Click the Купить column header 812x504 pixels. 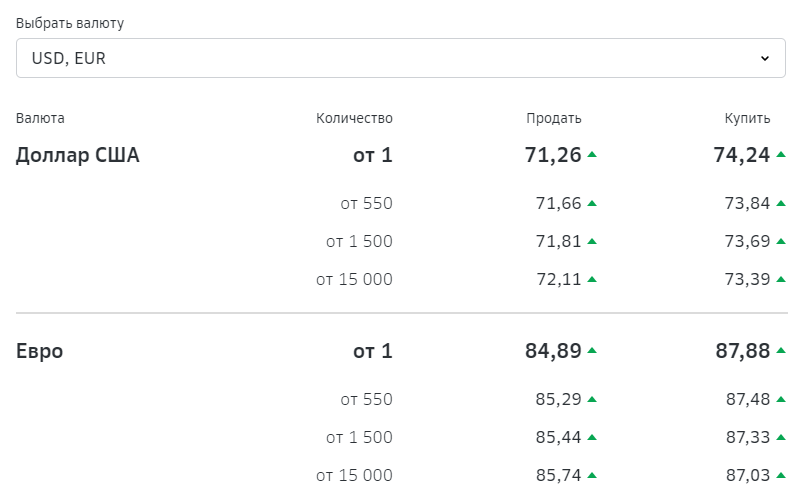point(747,119)
